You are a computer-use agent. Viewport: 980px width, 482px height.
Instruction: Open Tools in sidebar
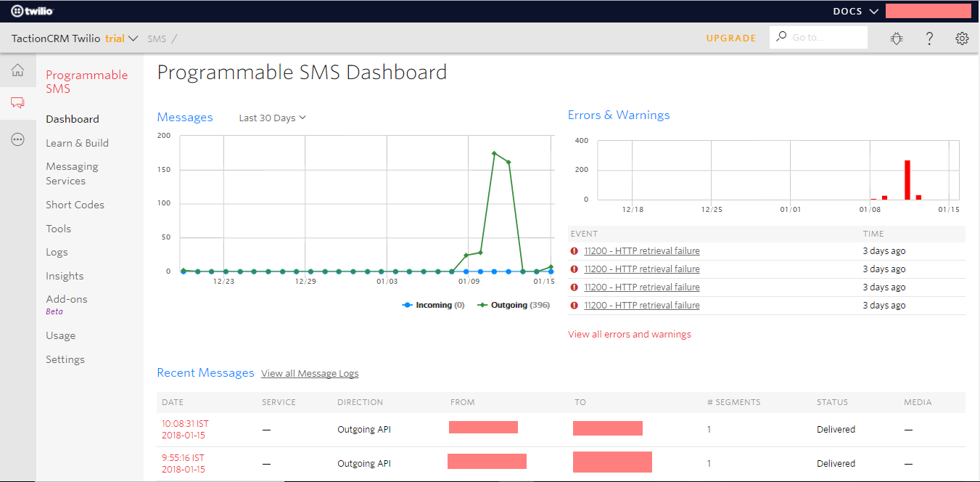pyautogui.click(x=58, y=229)
